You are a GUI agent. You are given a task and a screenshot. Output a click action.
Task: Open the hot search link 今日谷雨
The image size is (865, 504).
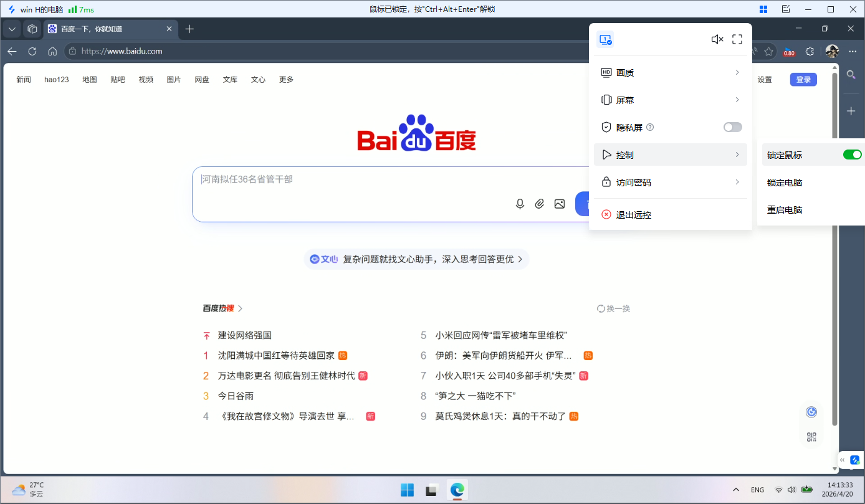tap(236, 396)
